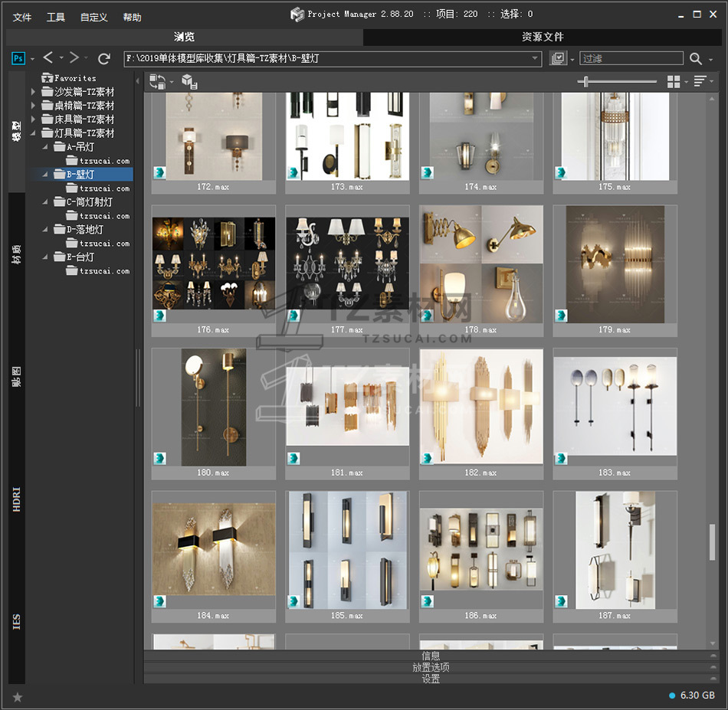Open the sort options icon

point(700,81)
